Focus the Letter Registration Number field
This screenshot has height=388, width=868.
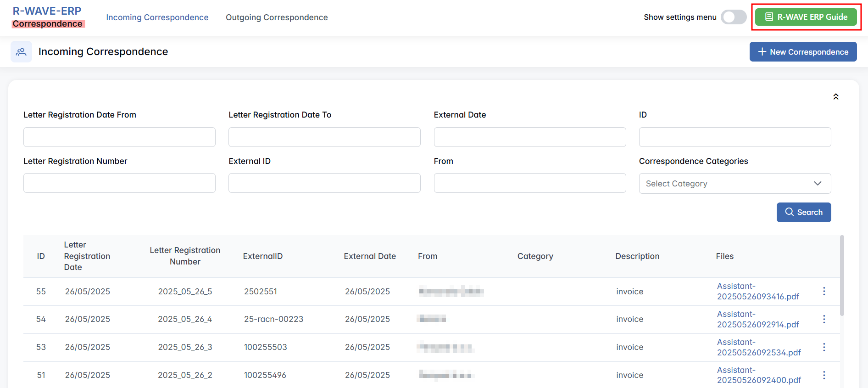tap(119, 183)
